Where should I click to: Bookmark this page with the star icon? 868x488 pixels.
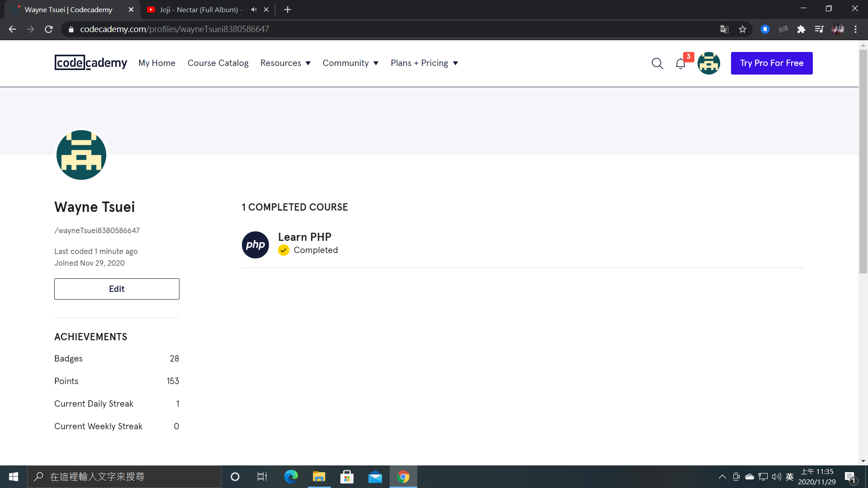[742, 29]
